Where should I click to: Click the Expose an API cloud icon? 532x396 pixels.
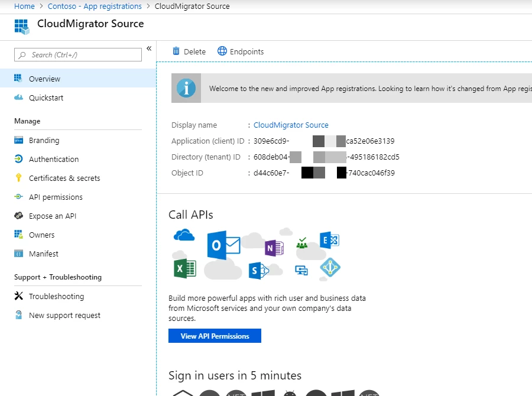pyautogui.click(x=19, y=216)
